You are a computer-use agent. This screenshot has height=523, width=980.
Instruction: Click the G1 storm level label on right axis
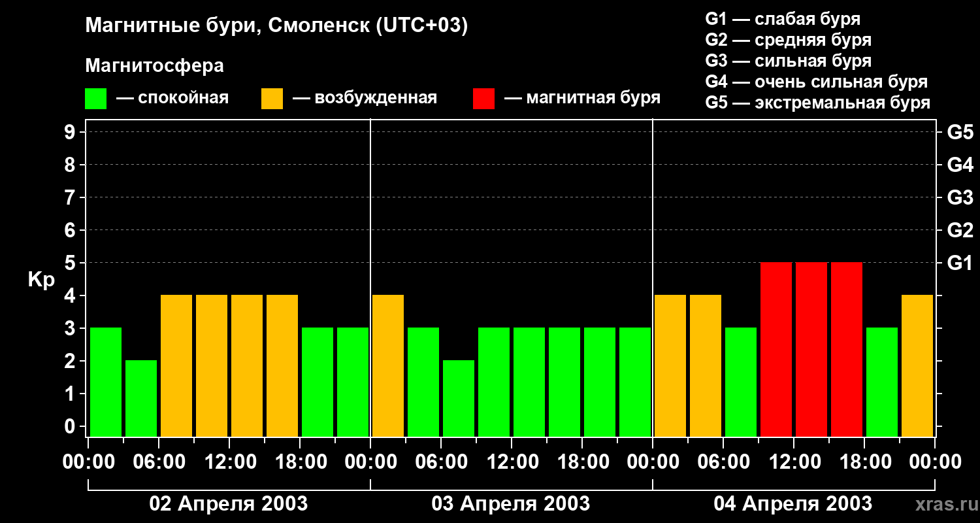click(960, 263)
